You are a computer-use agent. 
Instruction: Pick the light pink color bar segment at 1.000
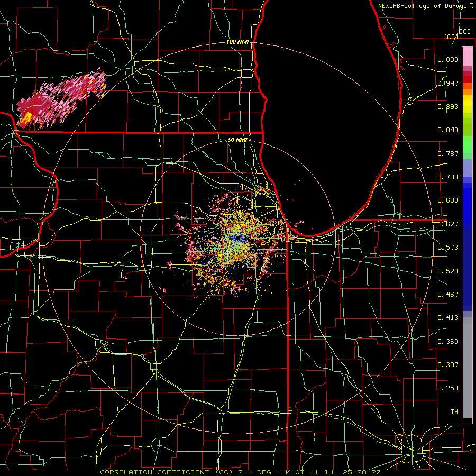tap(467, 57)
